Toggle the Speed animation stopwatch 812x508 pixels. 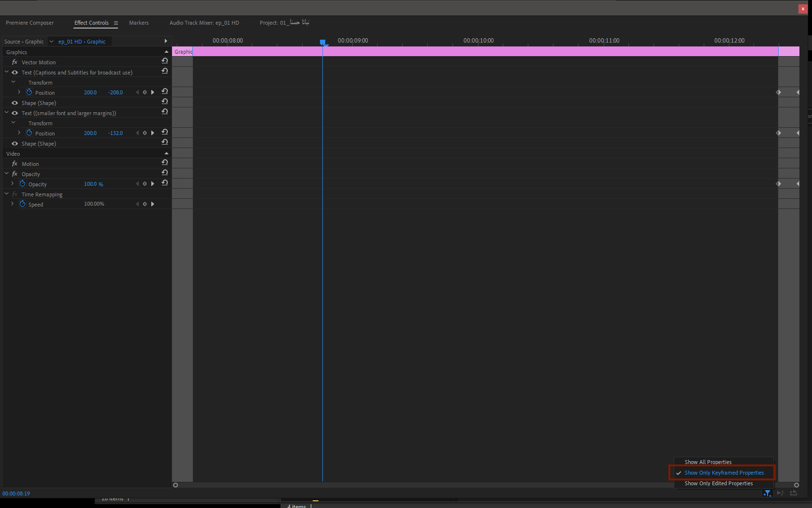pyautogui.click(x=22, y=204)
